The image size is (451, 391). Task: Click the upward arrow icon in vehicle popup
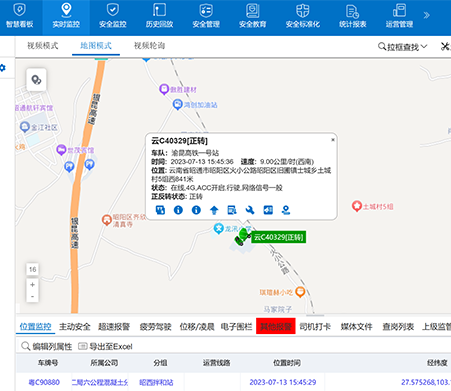point(214,210)
